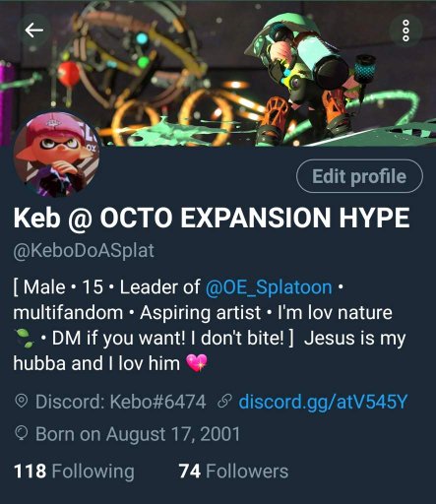Viewport: 436px width, 504px height.
Task: Open the discord.gg/atV545Y link
Action: (323, 402)
